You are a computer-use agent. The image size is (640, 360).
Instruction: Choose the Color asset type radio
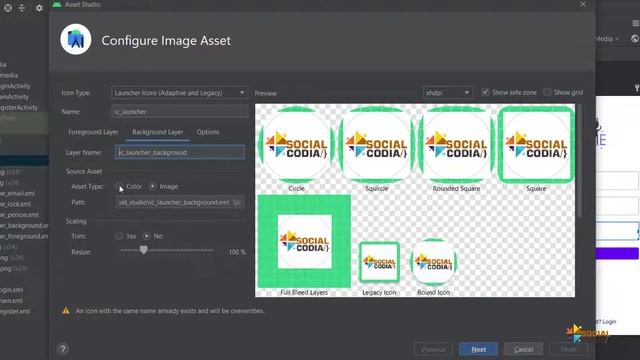119,187
